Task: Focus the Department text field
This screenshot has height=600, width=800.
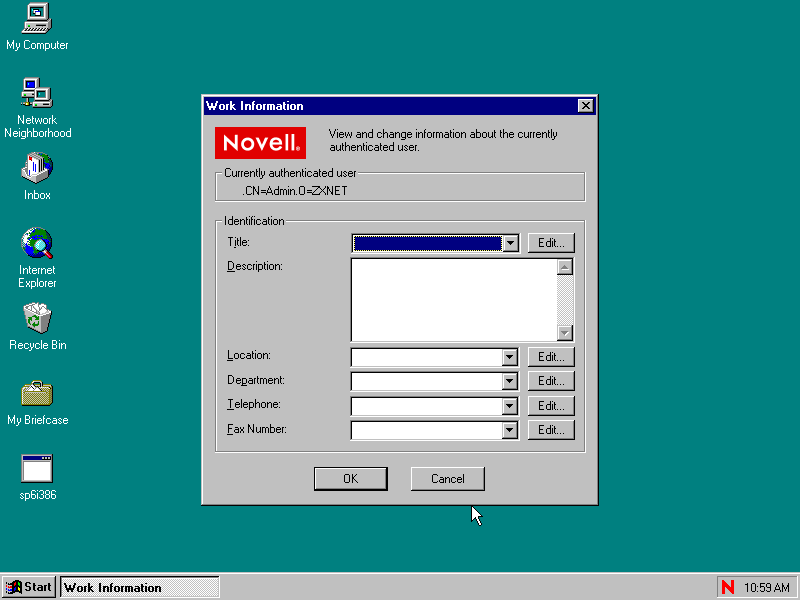Action: click(427, 381)
